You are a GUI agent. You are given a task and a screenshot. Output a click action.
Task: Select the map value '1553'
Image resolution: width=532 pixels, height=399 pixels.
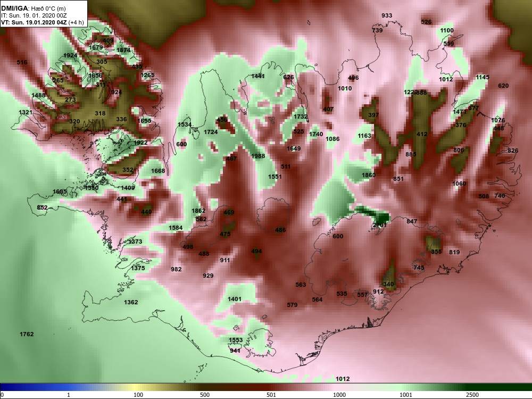coord(236,340)
